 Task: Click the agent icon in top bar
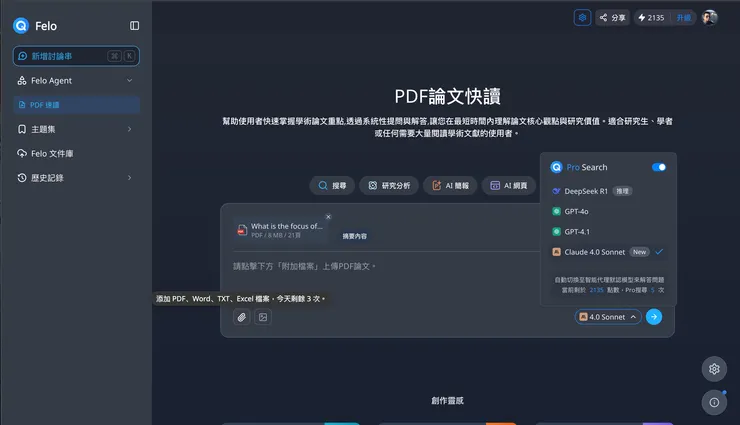[582, 17]
